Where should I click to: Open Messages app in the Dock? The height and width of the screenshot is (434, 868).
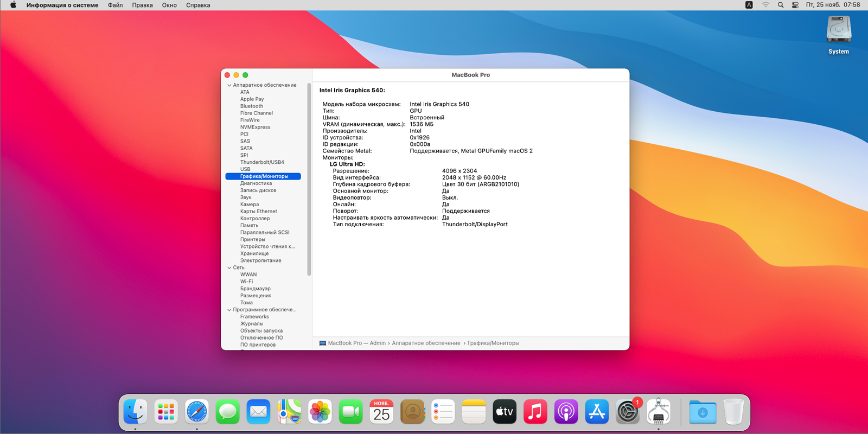click(x=227, y=412)
